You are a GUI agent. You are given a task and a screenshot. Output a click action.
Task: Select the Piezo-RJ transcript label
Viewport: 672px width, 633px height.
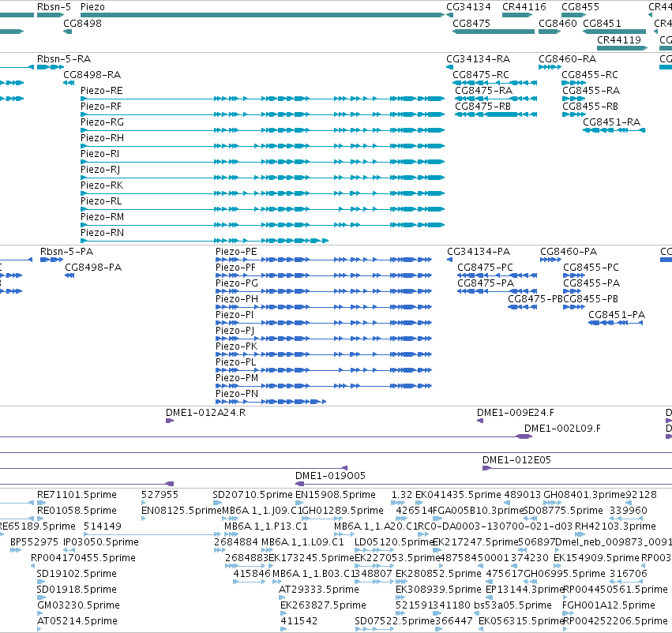coord(100,170)
